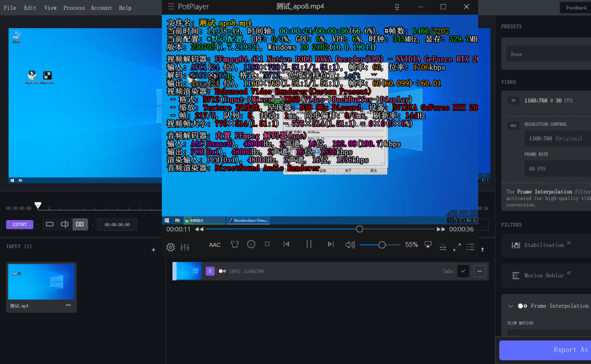Click the PotPlayer seek bar handle
This screenshot has width=591, height=364.
tap(360, 229)
